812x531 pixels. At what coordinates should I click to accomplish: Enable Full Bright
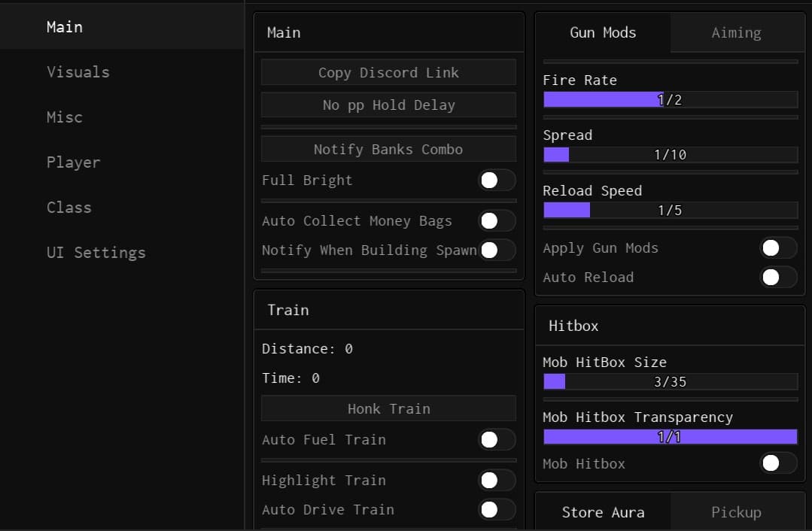(x=494, y=180)
